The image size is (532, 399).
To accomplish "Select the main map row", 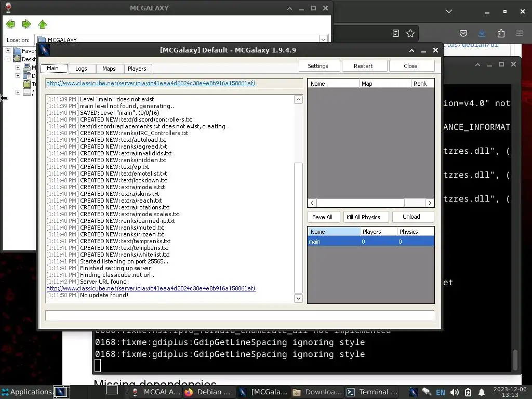I will [371, 242].
